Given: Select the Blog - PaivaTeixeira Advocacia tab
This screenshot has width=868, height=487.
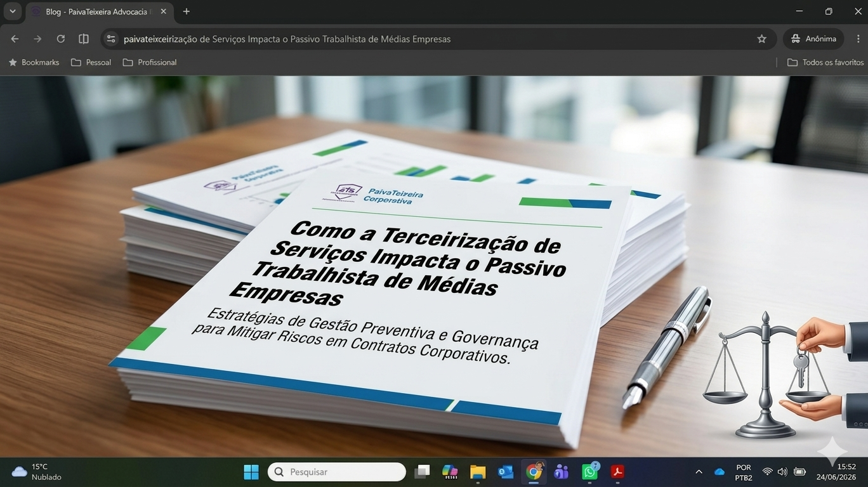Looking at the screenshot, I should (x=98, y=11).
